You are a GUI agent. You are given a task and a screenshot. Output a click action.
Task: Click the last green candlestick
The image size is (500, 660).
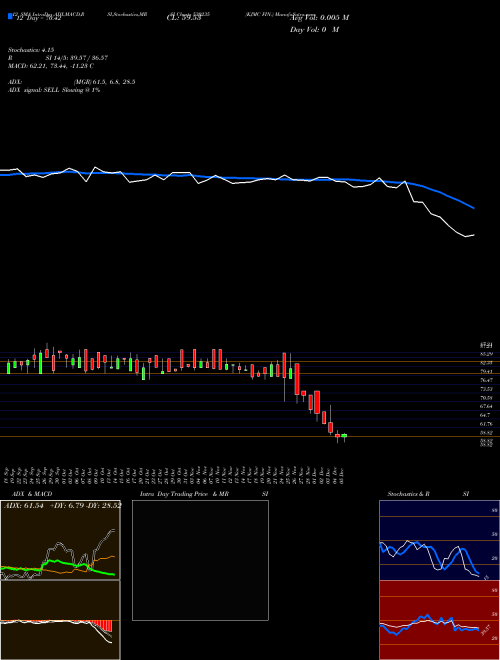(344, 436)
